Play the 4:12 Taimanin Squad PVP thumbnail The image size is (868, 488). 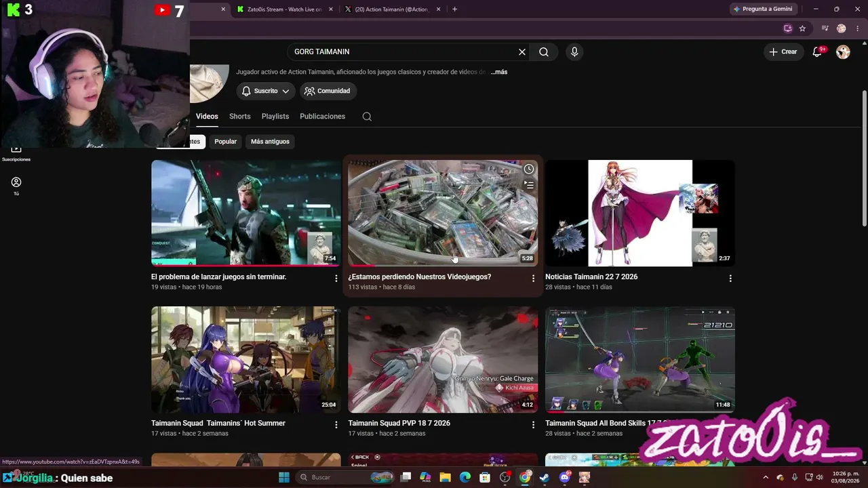(x=443, y=359)
